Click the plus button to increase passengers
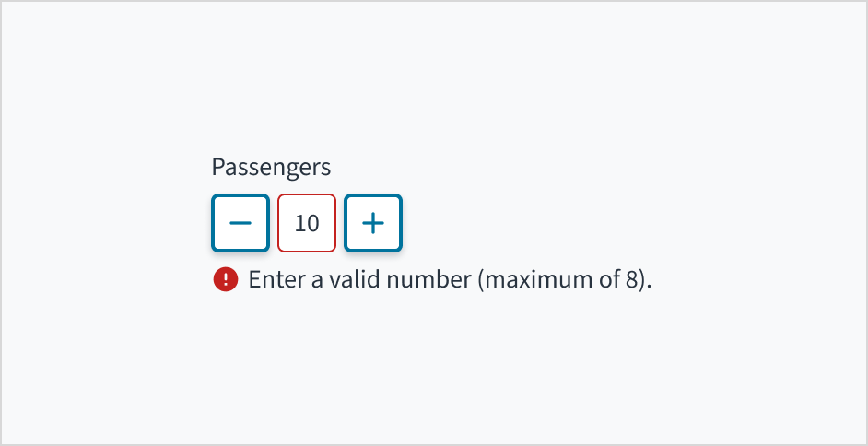 [373, 223]
